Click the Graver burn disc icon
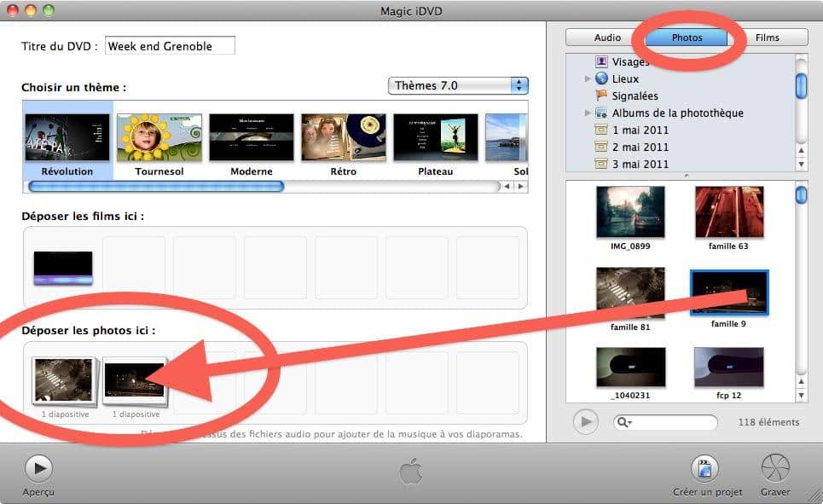This screenshot has height=504, width=823. coord(775,468)
